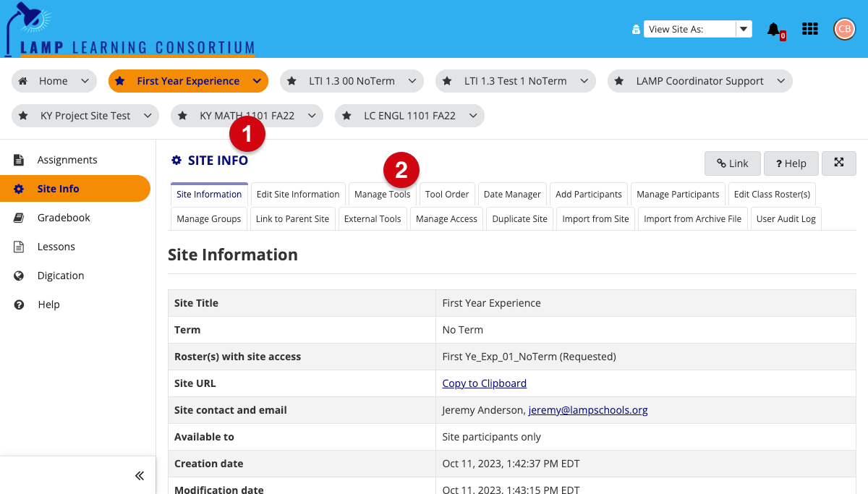This screenshot has height=494, width=868.
Task: Click the Help button in the header
Action: point(791,163)
